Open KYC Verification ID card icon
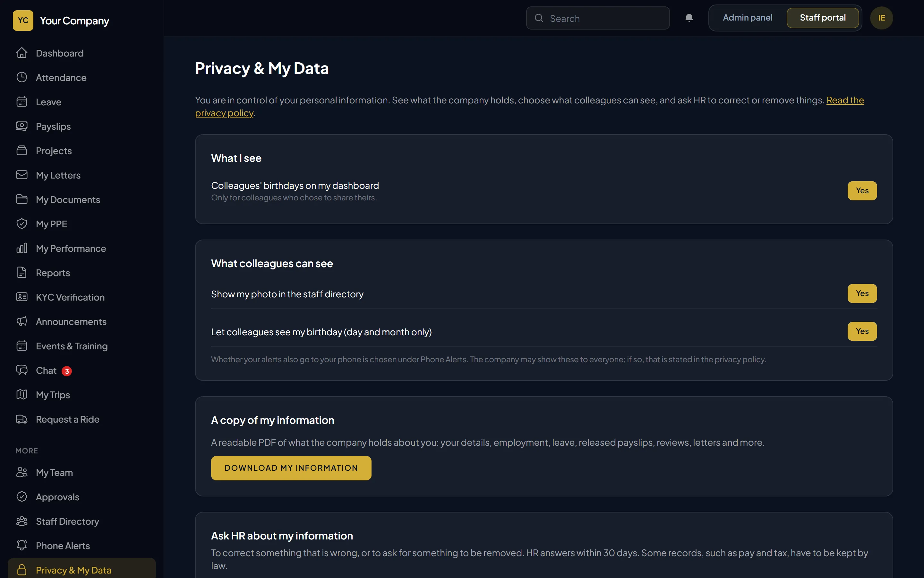The width and height of the screenshot is (924, 578). pyautogui.click(x=22, y=297)
